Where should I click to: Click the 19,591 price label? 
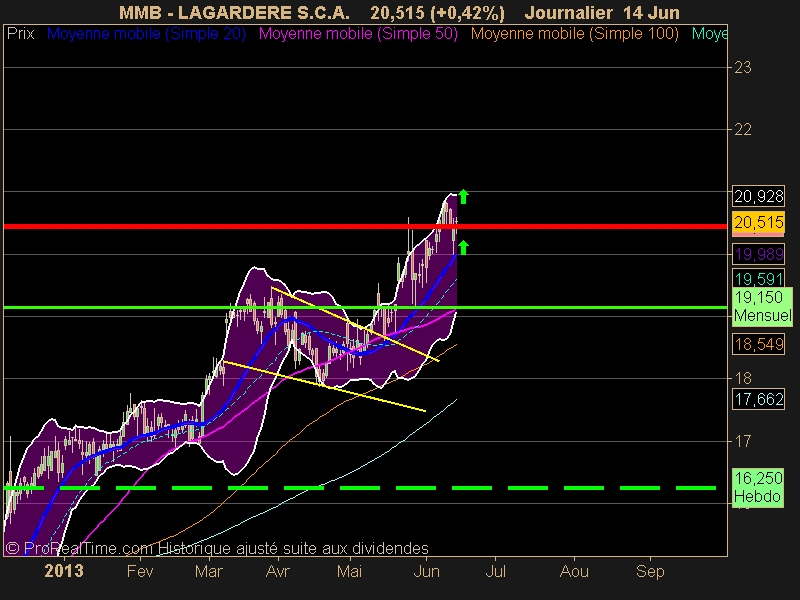pos(759,279)
